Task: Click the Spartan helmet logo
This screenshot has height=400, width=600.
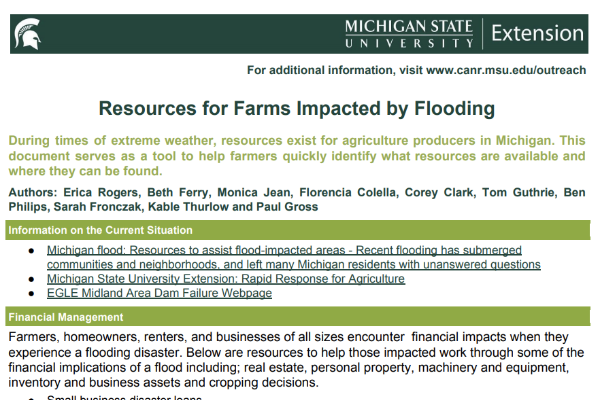Action: tap(27, 34)
